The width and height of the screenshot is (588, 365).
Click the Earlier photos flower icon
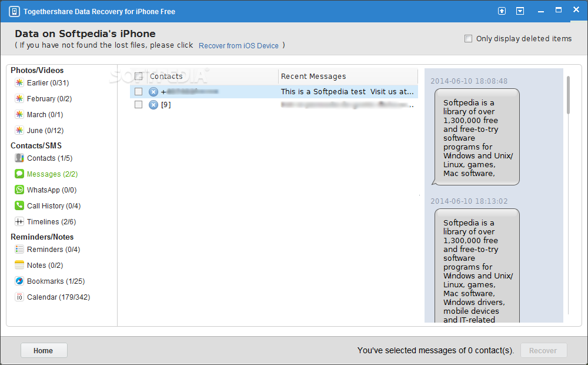19,82
